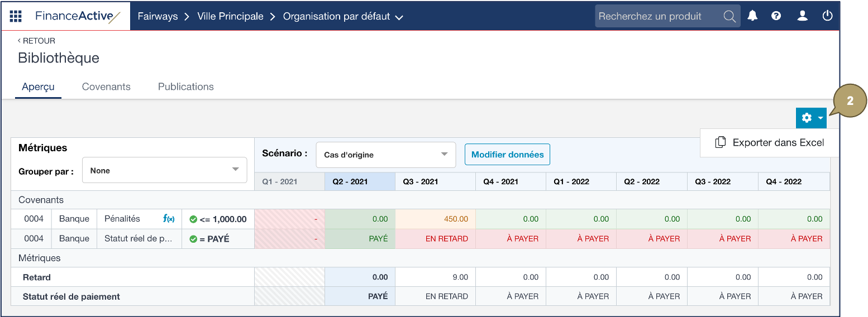Image resolution: width=868 pixels, height=317 pixels.
Task: Open the help question mark icon
Action: click(776, 16)
